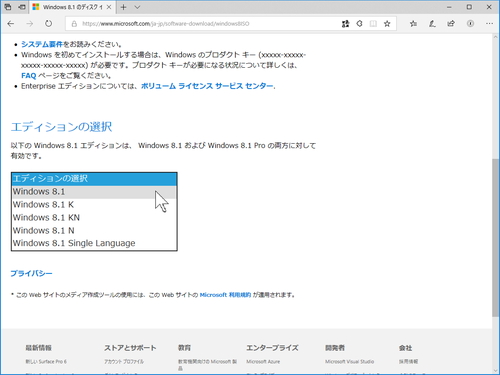500x375 pixels.
Task: Click footer heading ストアとサポート
Action: pos(130,348)
